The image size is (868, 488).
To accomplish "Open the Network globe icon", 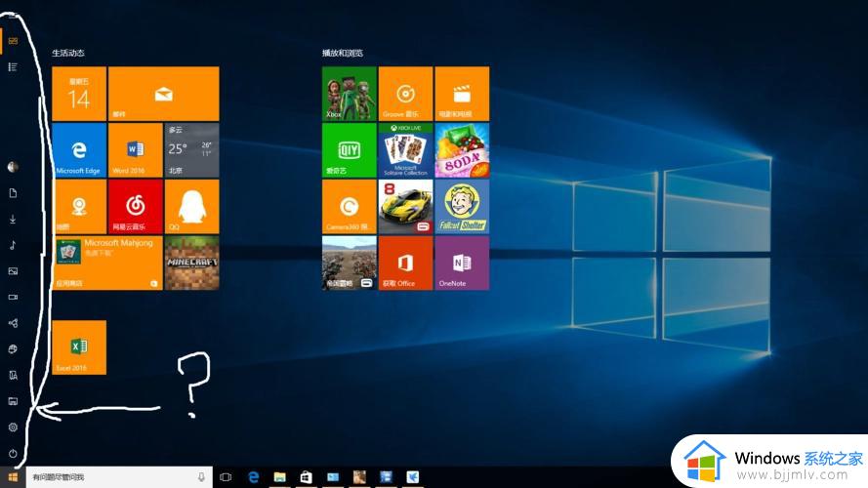I will [x=13, y=349].
